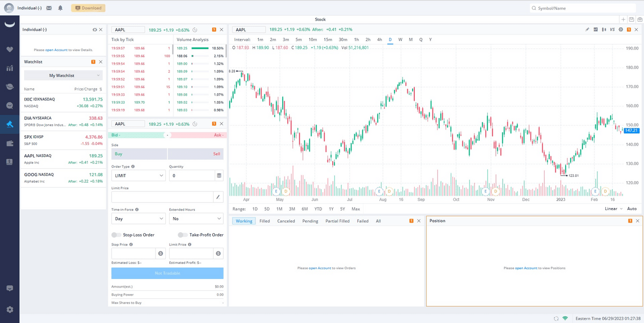Open the community chat sidebar icon
Screen dimensions: 644x323
[x=10, y=105]
